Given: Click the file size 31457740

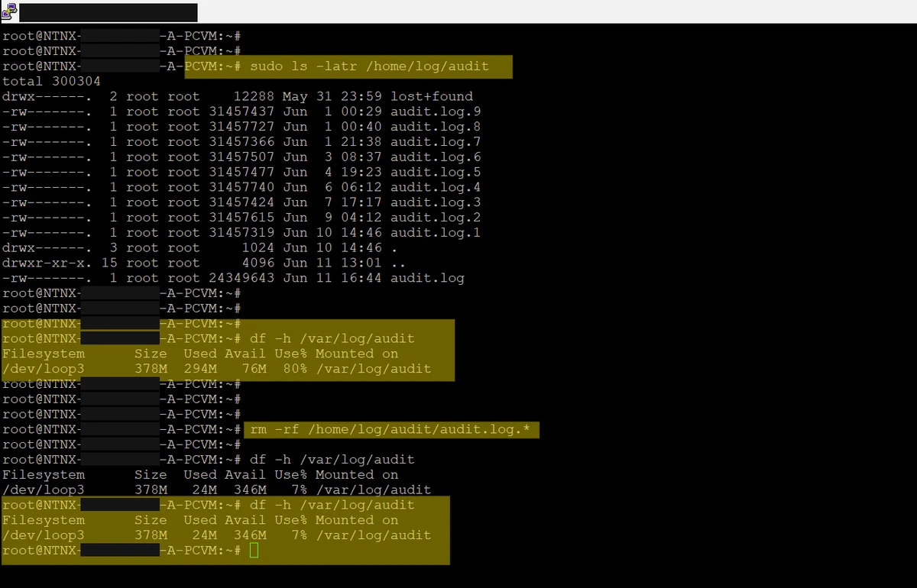Looking at the screenshot, I should (241, 187).
